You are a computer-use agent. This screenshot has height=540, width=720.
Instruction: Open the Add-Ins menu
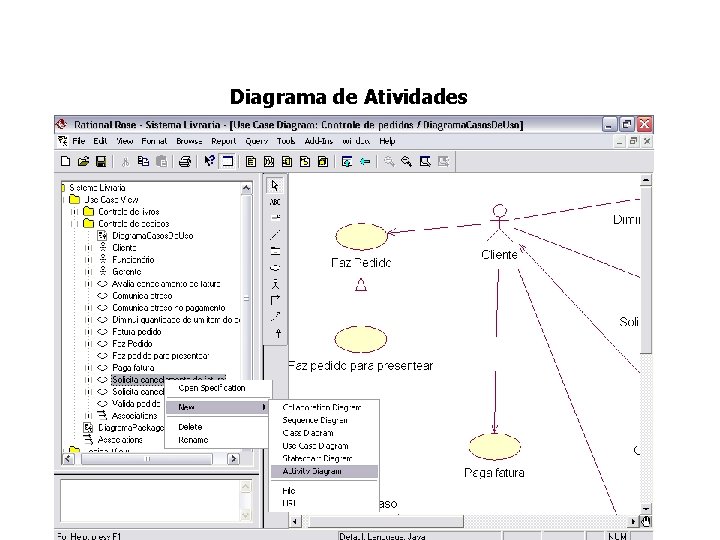click(319, 141)
